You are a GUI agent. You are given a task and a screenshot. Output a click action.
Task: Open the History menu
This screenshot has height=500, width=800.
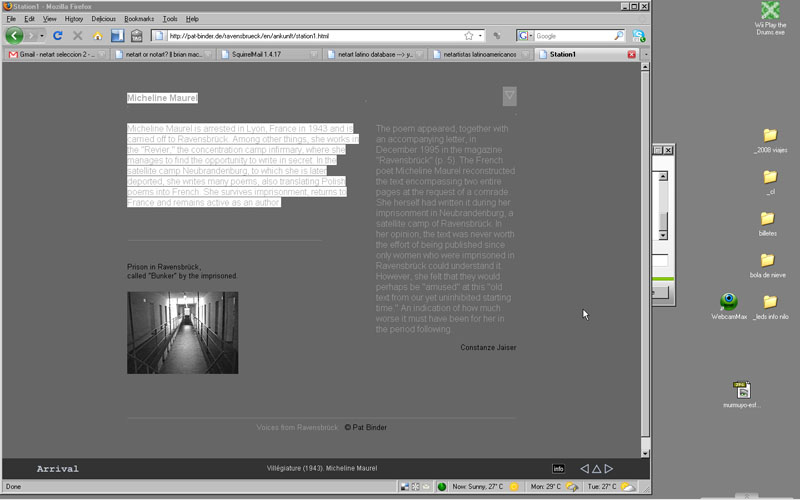click(x=74, y=19)
